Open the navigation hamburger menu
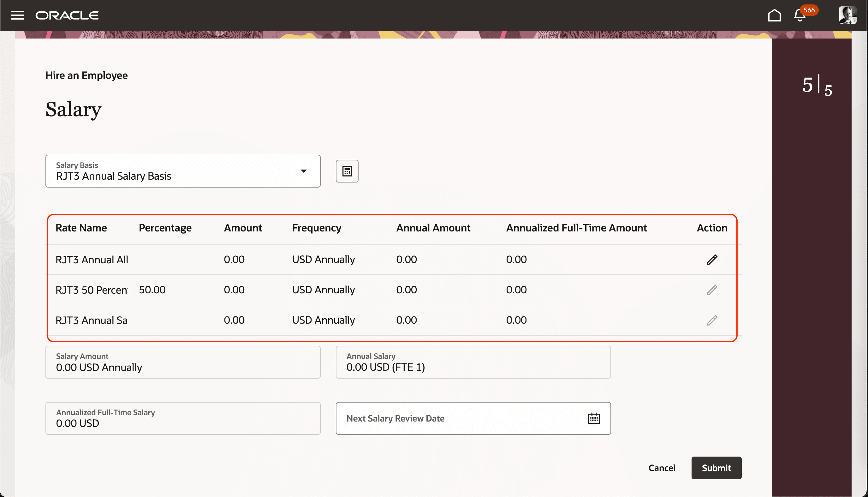The image size is (868, 497). click(x=17, y=15)
